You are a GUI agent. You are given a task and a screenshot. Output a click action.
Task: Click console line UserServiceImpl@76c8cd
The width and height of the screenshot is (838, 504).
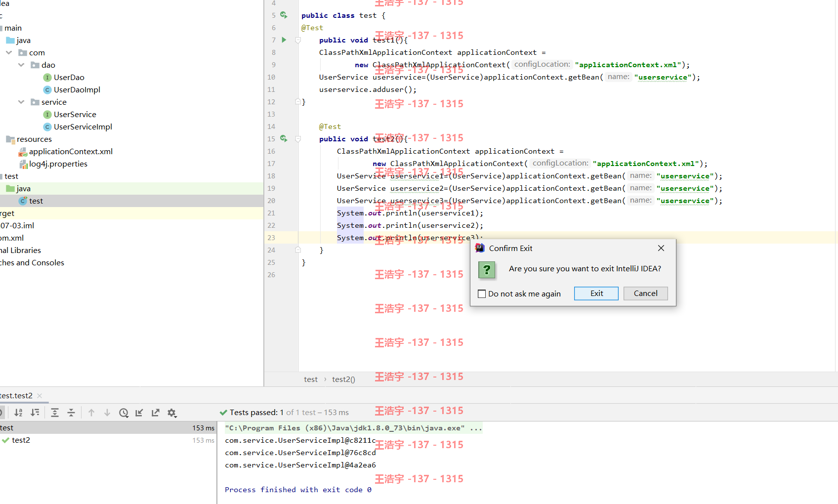click(x=300, y=453)
